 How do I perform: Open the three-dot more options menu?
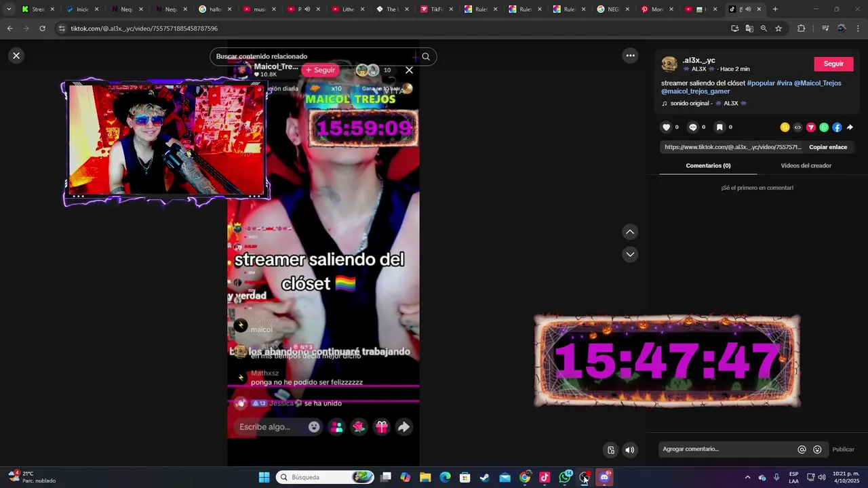coord(630,56)
